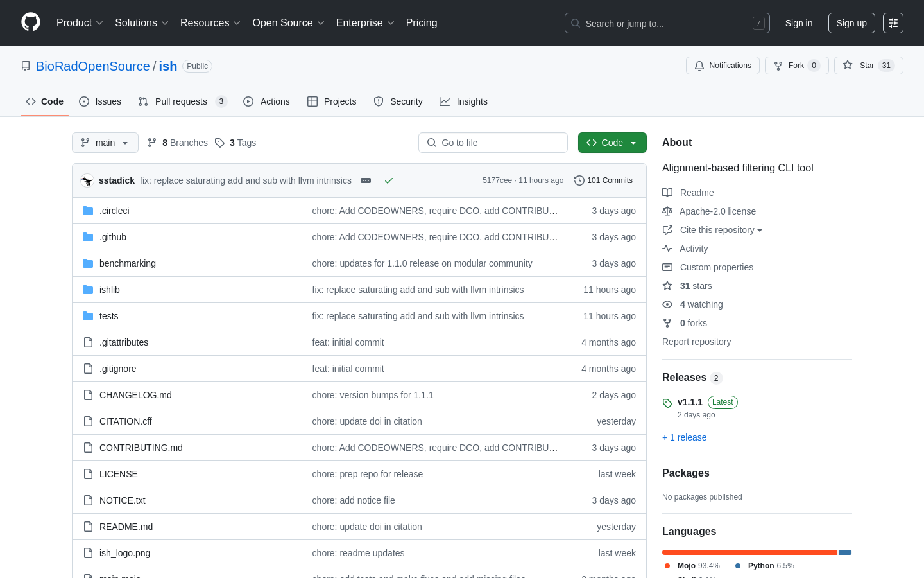Click the CHANGELOG.md file icon
This screenshot has height=578, width=924.
(88, 395)
